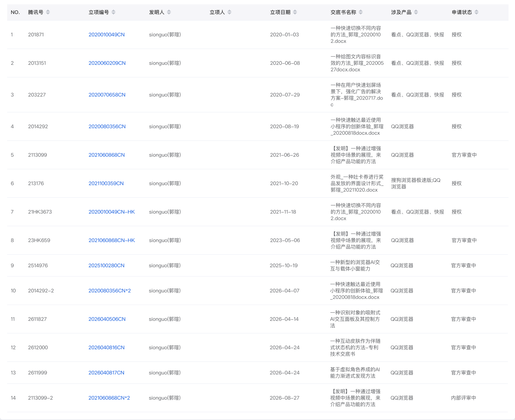Click date cell 2026-04-14
Image resolution: width=515 pixels, height=420 pixels.
tap(284, 319)
